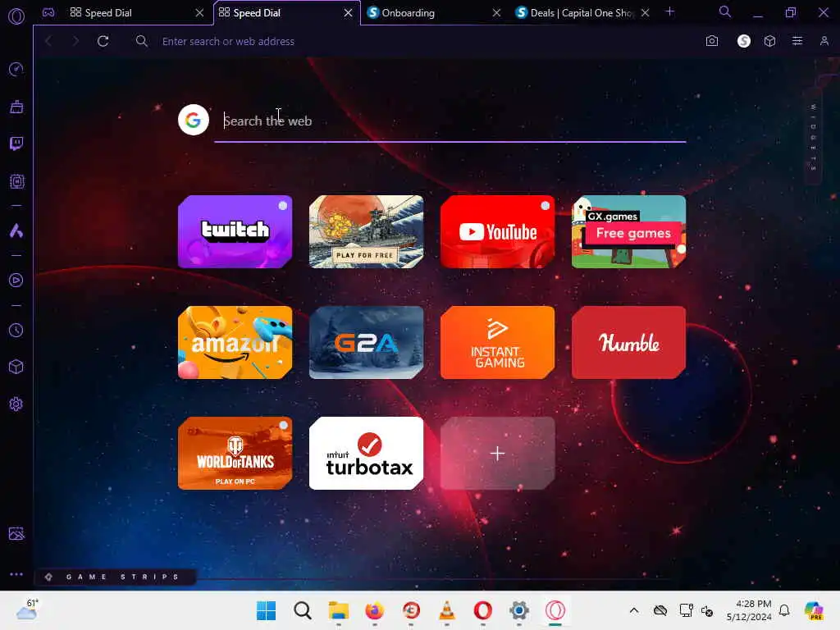Open GX Cleaner sidebar icon
840x630 pixels.
(16, 107)
